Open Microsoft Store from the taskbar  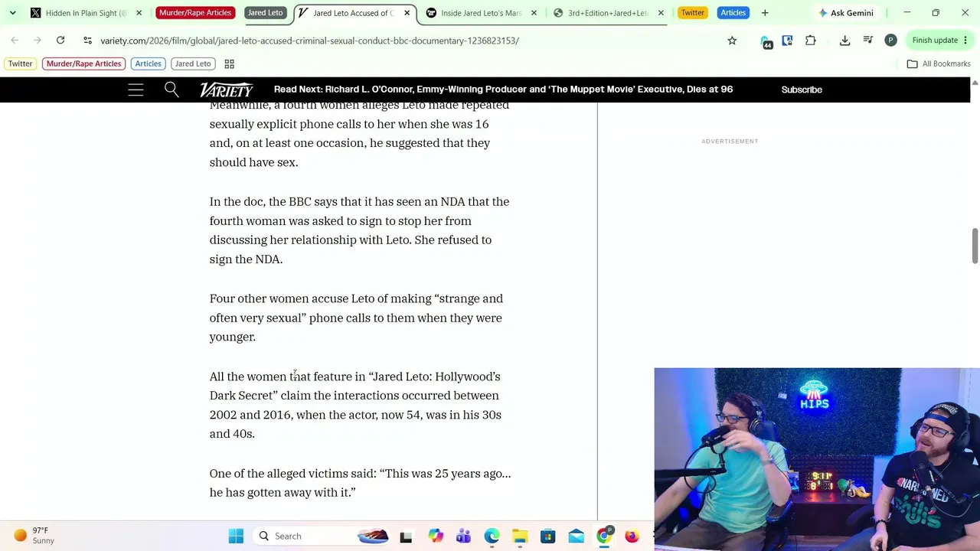pyautogui.click(x=547, y=536)
